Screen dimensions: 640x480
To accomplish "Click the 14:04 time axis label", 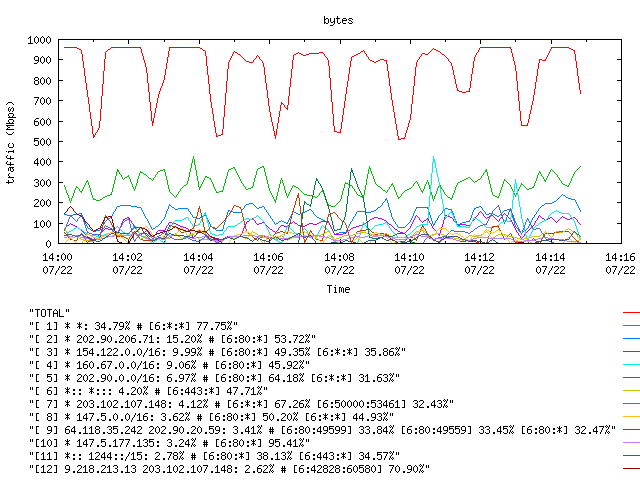I will 198,257.
